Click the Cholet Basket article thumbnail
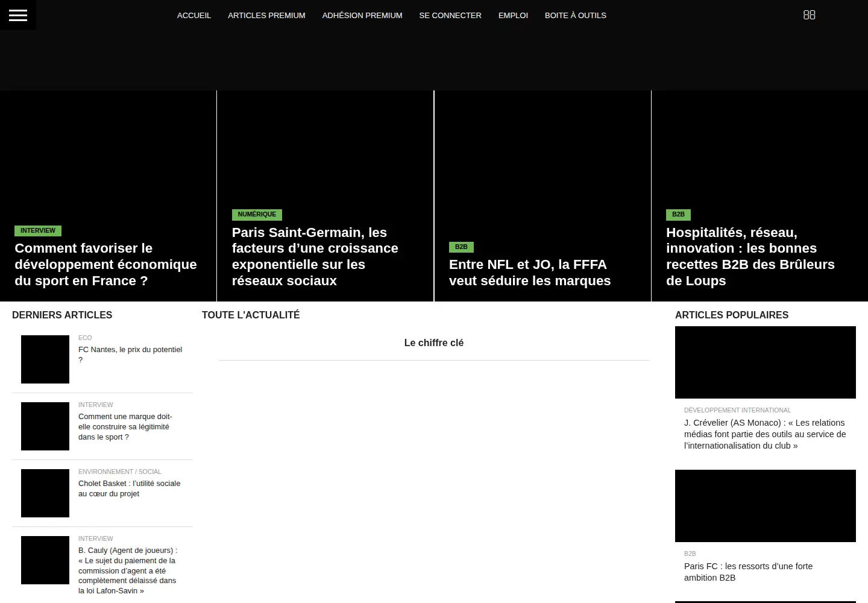Viewport: 868px width, 603px height. [x=45, y=493]
